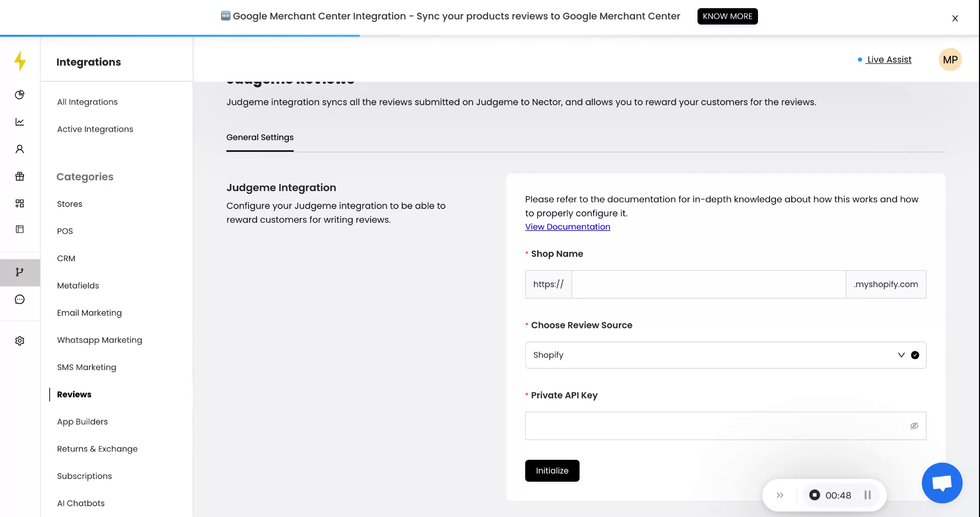Open the blue live chat widget

[942, 483]
